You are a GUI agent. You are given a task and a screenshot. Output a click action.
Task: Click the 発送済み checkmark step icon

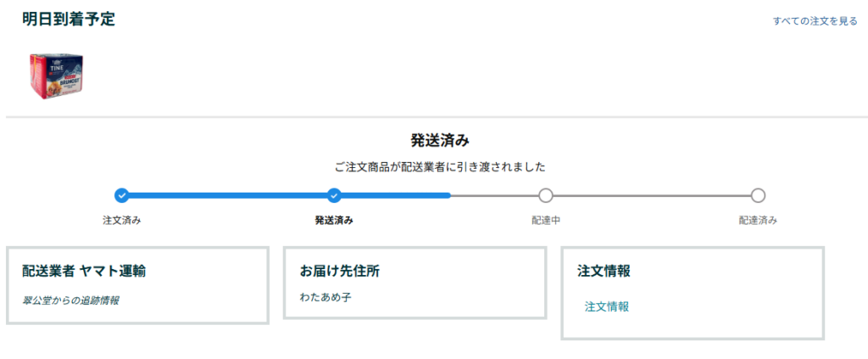[x=334, y=195]
